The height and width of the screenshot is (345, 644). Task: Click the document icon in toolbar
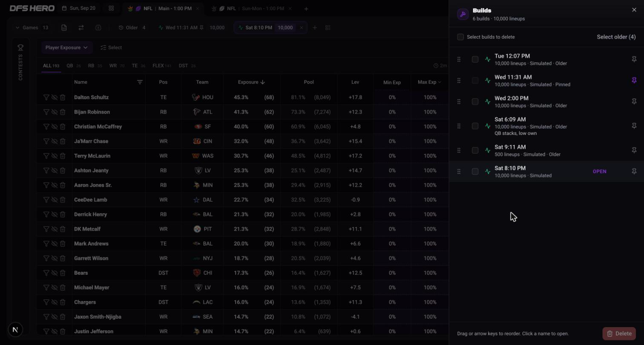coord(64,28)
